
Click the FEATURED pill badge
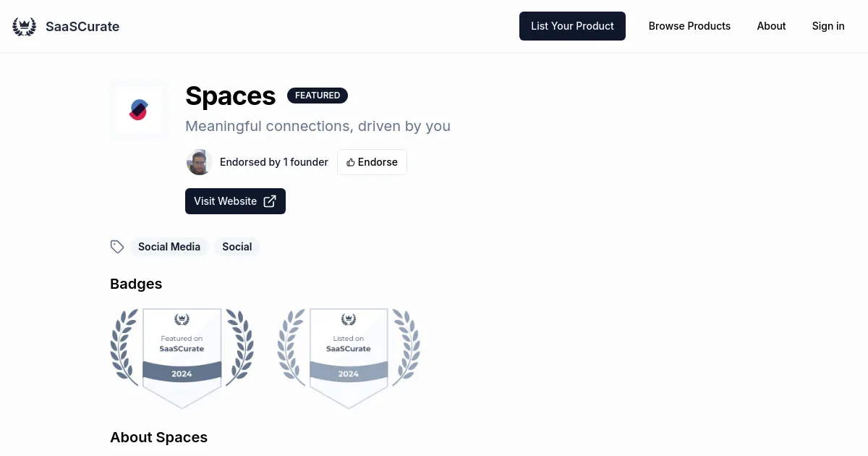tap(318, 96)
